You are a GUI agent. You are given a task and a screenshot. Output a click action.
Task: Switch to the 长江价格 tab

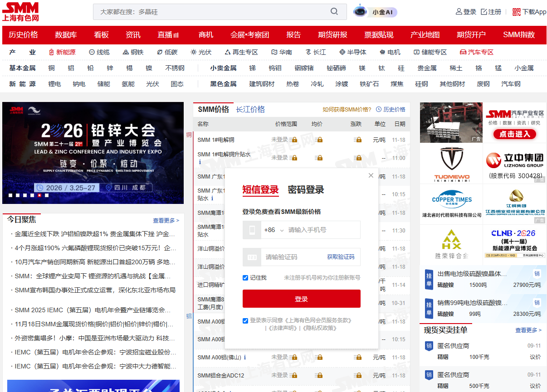tap(250, 109)
